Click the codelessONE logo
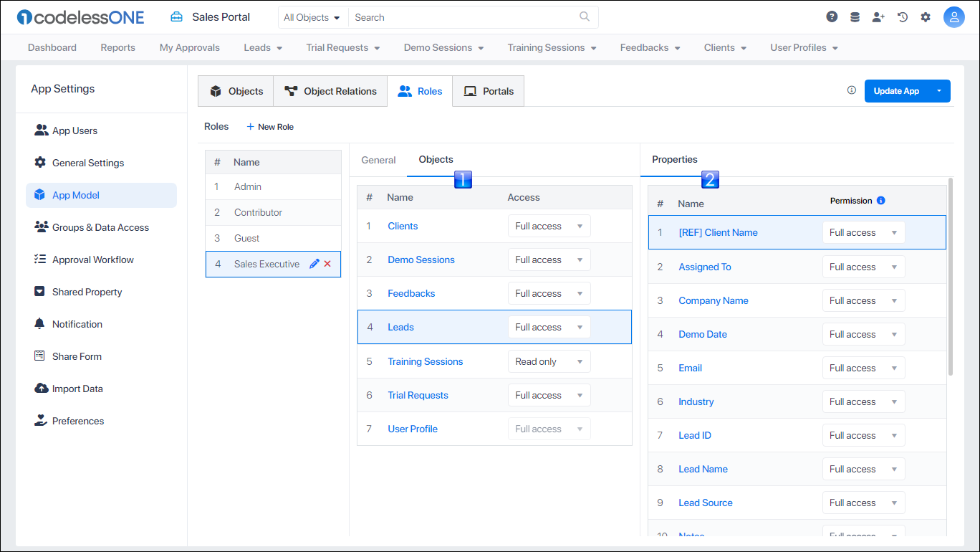980x552 pixels. pos(80,17)
